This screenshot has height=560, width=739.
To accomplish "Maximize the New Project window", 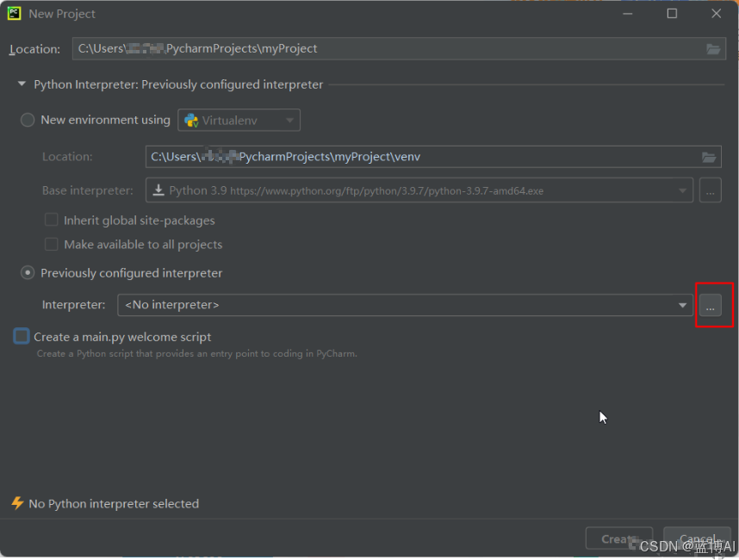I will (672, 14).
